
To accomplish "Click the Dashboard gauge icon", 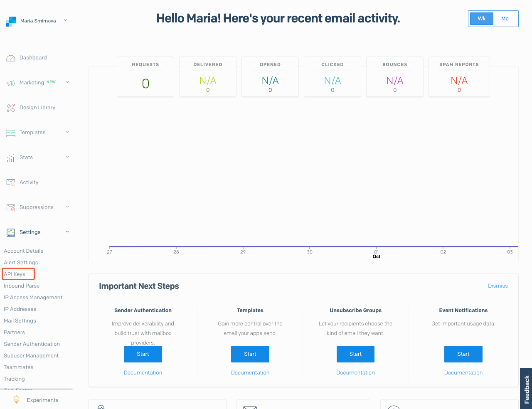I will point(11,58).
